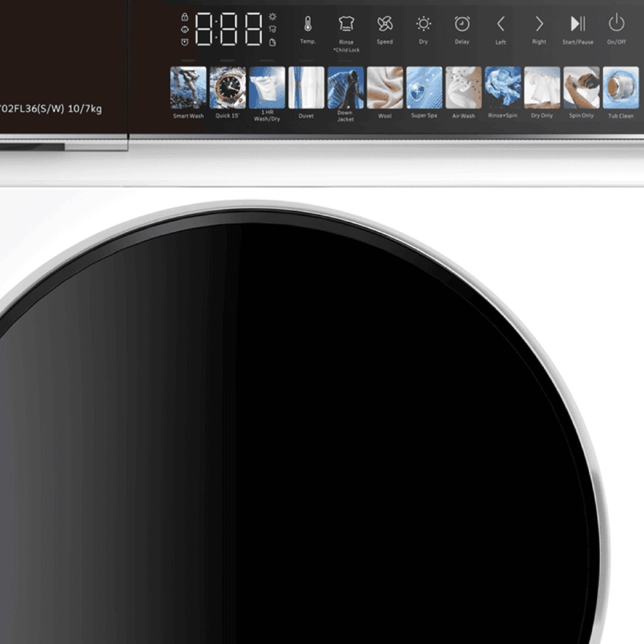Tap the Right arrow chevron
644x644 pixels.
(x=539, y=24)
